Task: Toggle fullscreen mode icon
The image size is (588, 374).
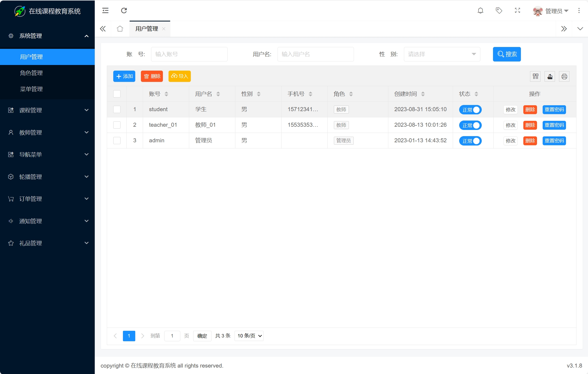Action: [x=517, y=11]
